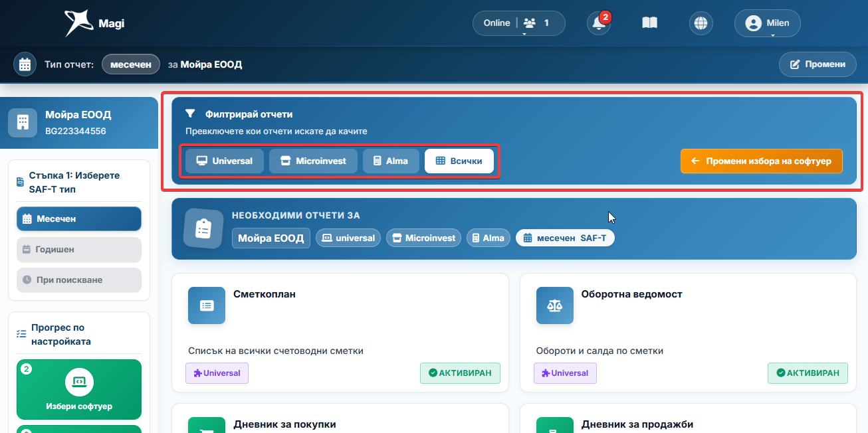Screen dimensions: 868x433
Task: Click the Прогрес по настройката checklist icon
Action: pos(21,334)
